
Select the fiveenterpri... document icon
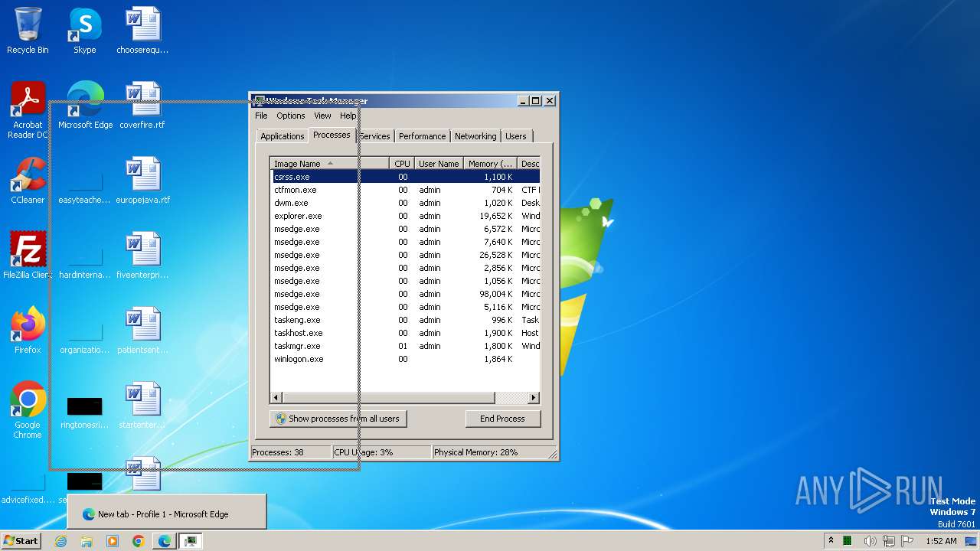(142, 256)
